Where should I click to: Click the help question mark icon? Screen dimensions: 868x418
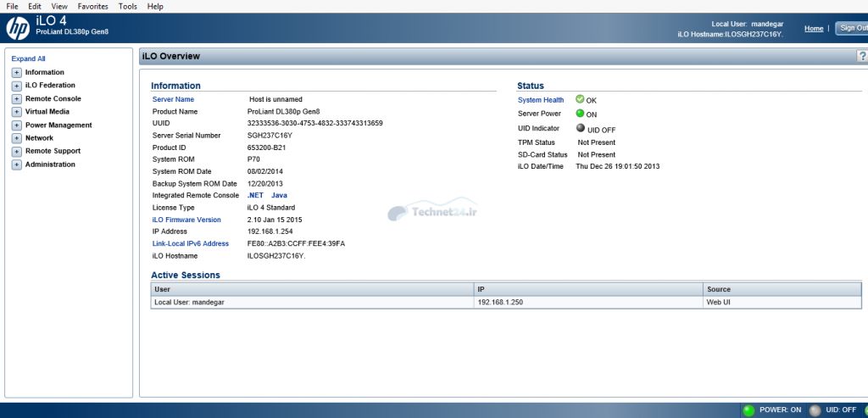[x=862, y=56]
